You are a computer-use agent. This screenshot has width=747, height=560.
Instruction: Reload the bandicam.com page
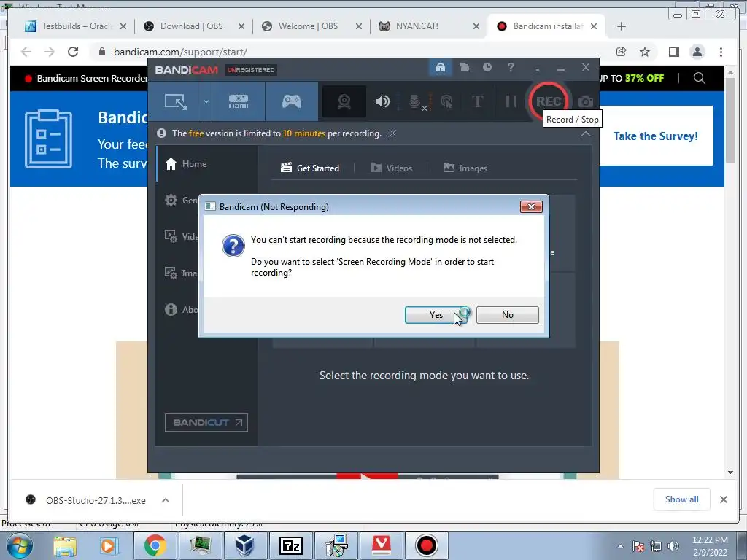click(x=73, y=52)
